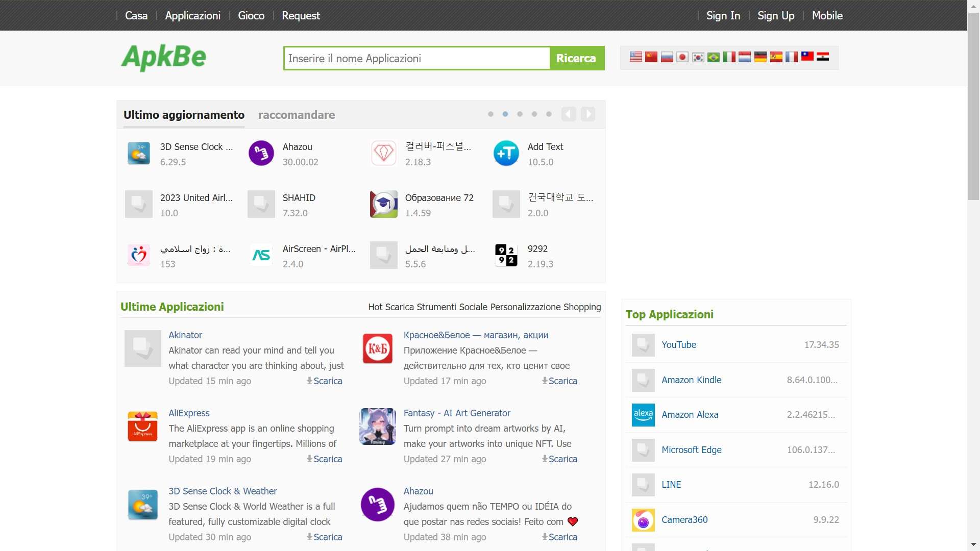Click the page vertical scrollbar thumb

[974, 107]
